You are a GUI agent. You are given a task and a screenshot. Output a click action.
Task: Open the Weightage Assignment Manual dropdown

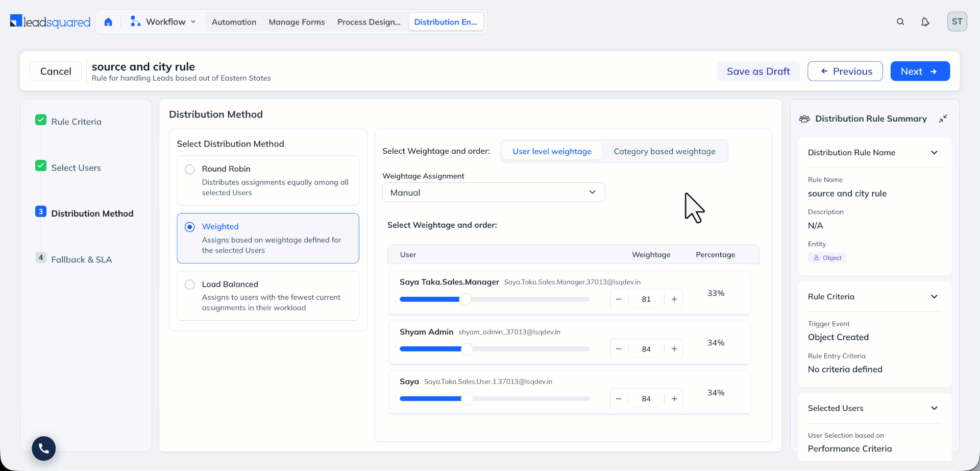[x=494, y=193]
